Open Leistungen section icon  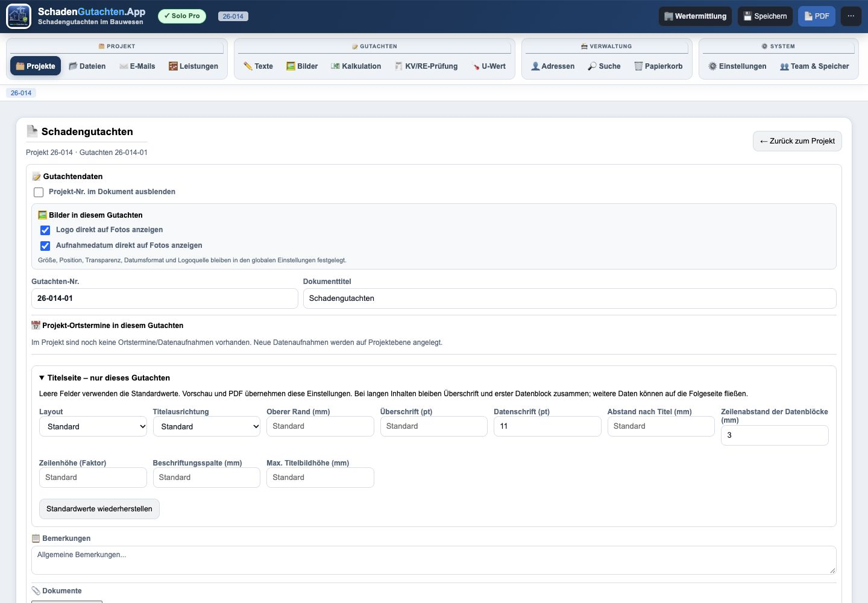(x=173, y=66)
